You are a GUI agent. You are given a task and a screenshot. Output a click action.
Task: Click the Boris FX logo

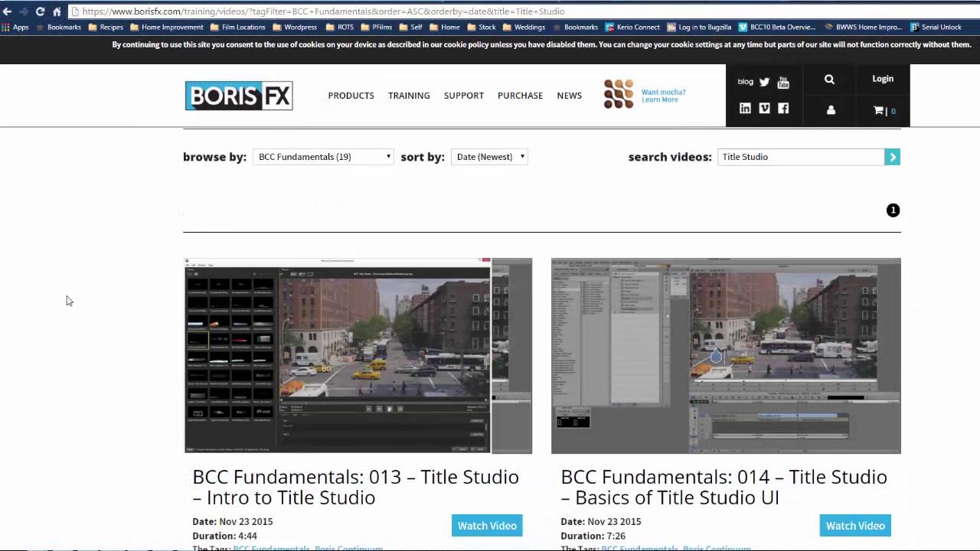[239, 96]
